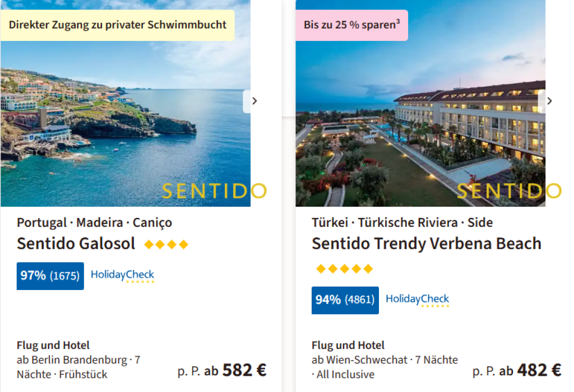Click the 97% rating badge
574x392 pixels.
(50, 276)
